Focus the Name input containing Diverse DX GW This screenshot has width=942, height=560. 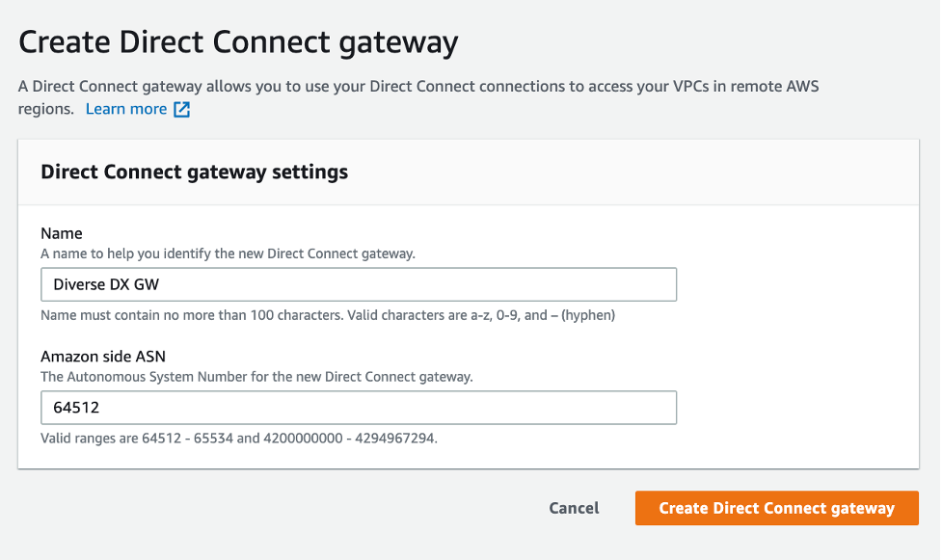tap(359, 284)
